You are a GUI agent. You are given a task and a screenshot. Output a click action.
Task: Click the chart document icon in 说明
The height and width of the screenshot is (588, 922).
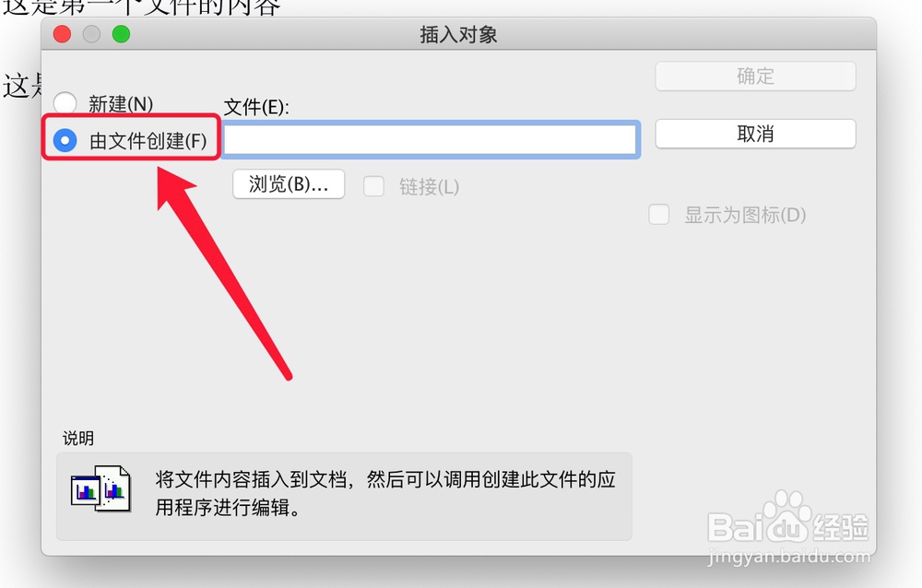point(100,488)
